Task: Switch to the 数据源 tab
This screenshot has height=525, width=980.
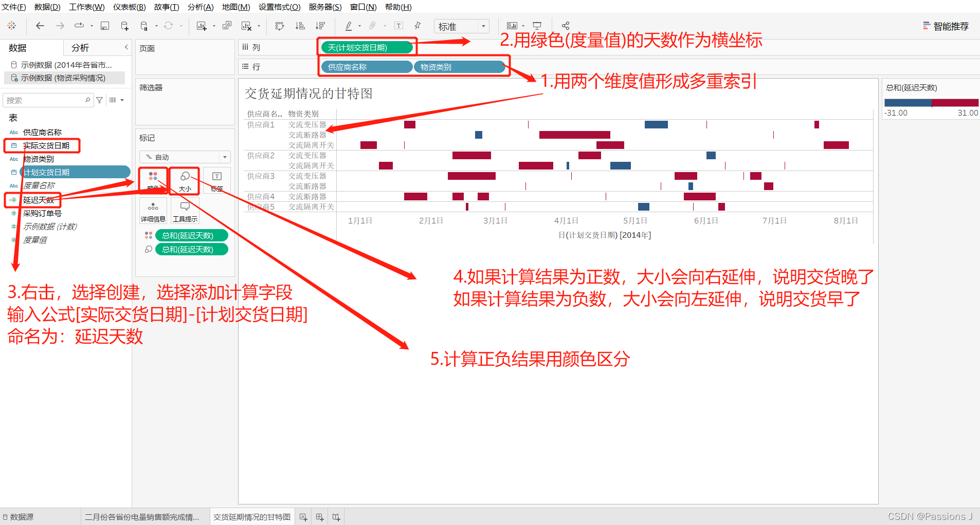Action: click(x=20, y=516)
